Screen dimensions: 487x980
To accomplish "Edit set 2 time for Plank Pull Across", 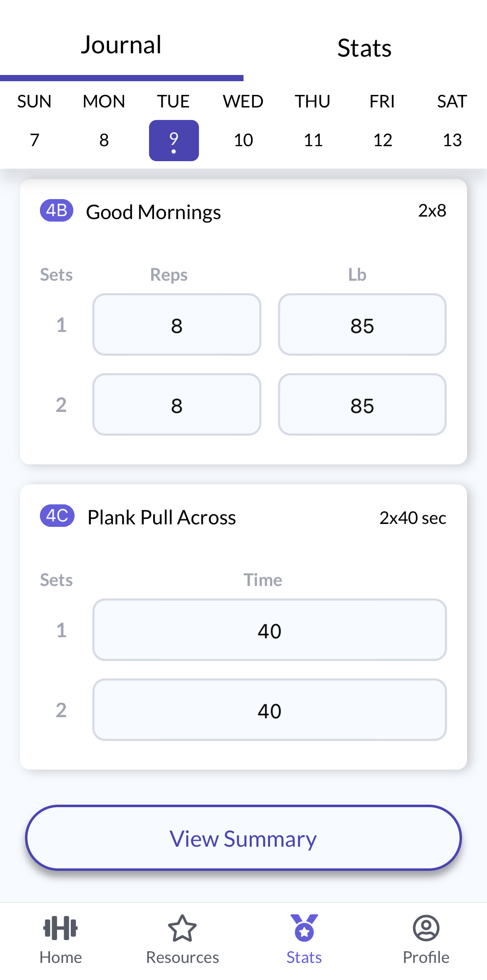I will pyautogui.click(x=270, y=710).
